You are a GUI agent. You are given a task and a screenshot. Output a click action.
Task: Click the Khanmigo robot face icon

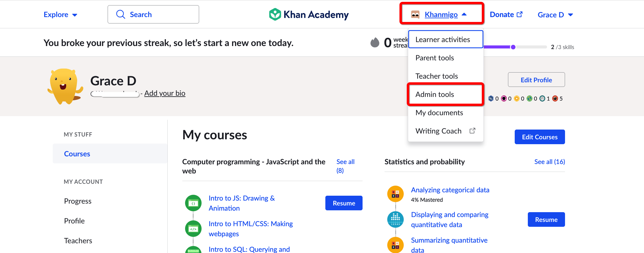point(415,15)
